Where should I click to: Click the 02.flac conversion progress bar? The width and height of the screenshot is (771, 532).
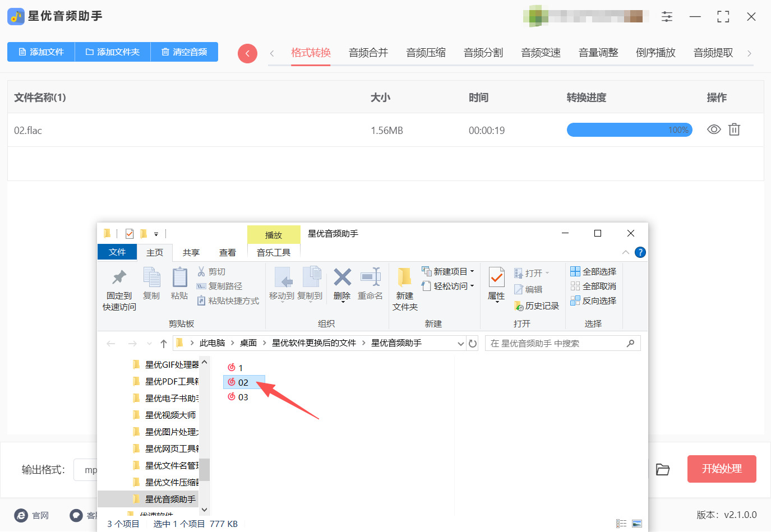(x=630, y=130)
